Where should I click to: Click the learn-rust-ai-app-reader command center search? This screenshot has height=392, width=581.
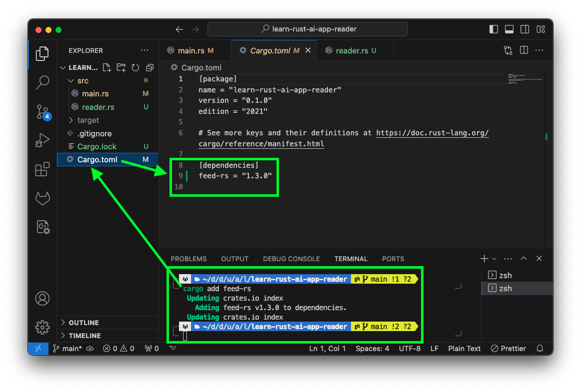[x=307, y=29]
